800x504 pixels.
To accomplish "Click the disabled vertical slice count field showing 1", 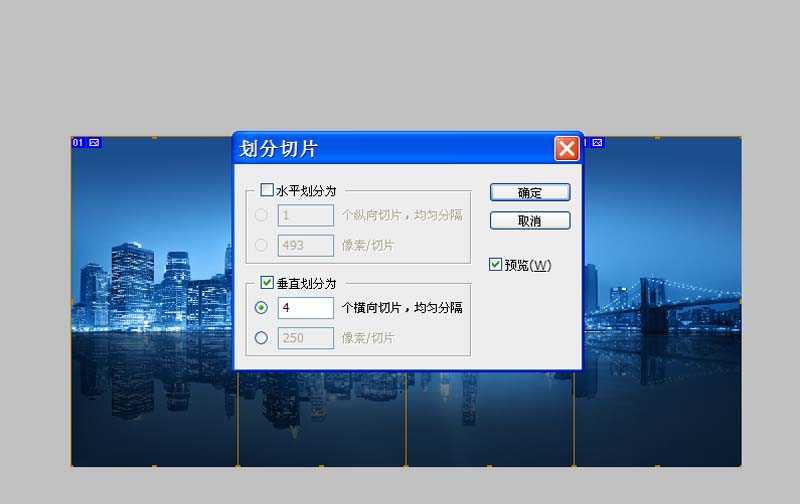I will [306, 215].
